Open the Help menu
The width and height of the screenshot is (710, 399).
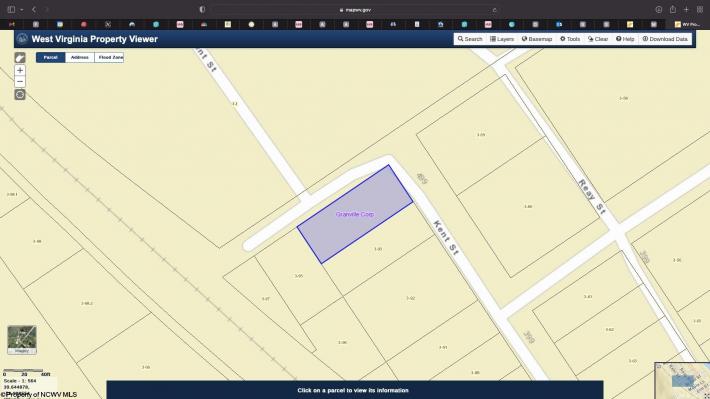click(625, 39)
